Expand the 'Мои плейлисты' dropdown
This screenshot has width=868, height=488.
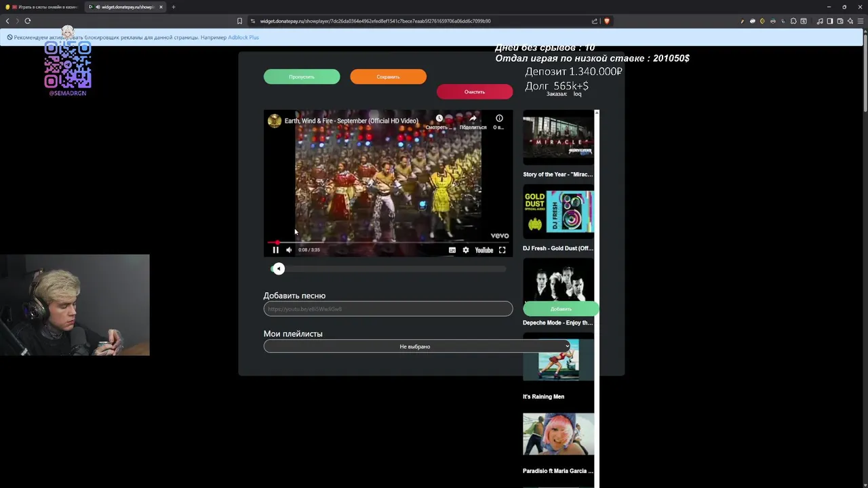point(417,346)
